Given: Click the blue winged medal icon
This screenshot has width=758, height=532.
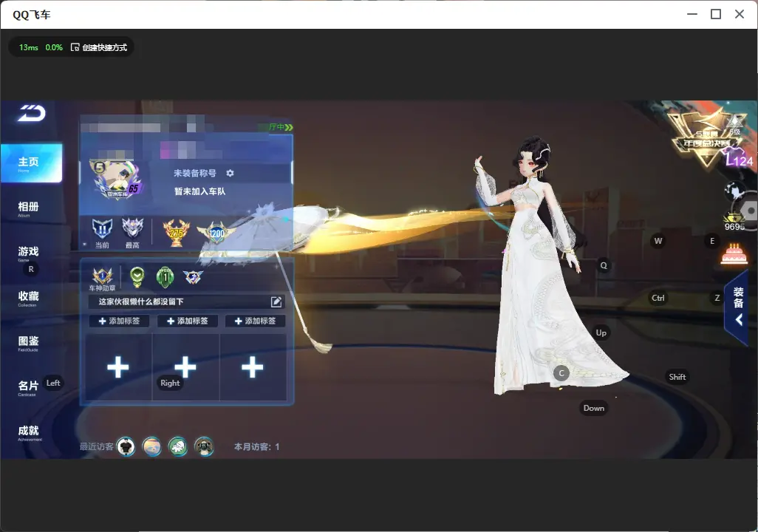Looking at the screenshot, I should pos(193,277).
